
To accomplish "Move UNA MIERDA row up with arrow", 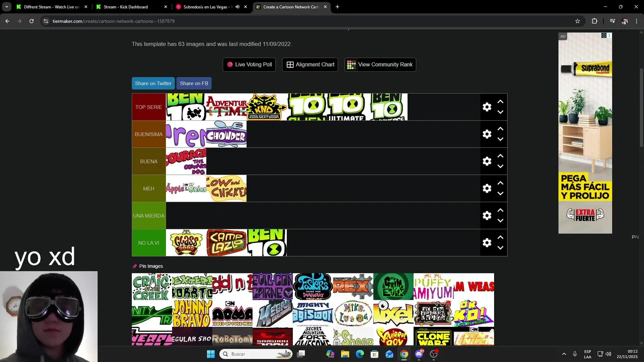I will 500,210.
